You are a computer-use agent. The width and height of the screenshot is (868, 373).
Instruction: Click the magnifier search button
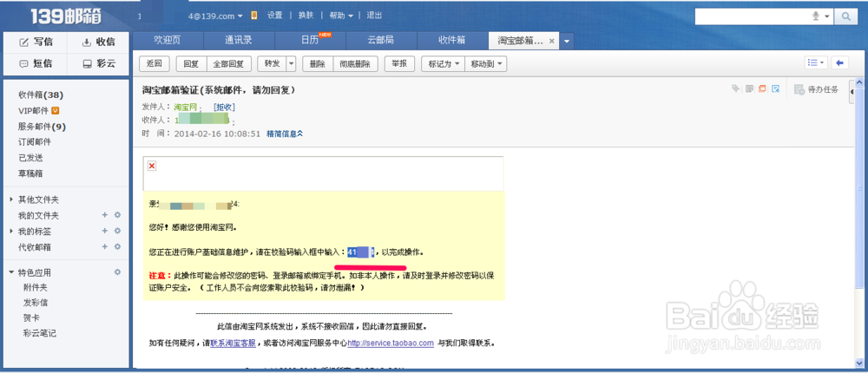(x=845, y=16)
